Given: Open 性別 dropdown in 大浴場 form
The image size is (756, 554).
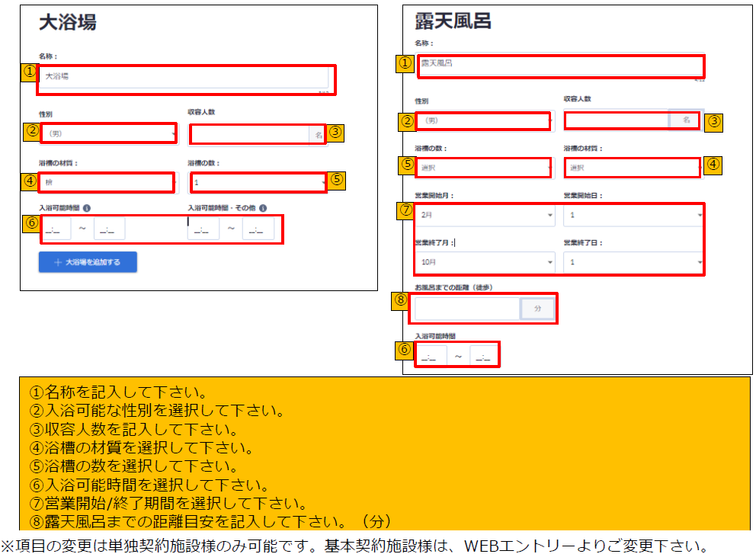Looking at the screenshot, I should pyautogui.click(x=107, y=133).
